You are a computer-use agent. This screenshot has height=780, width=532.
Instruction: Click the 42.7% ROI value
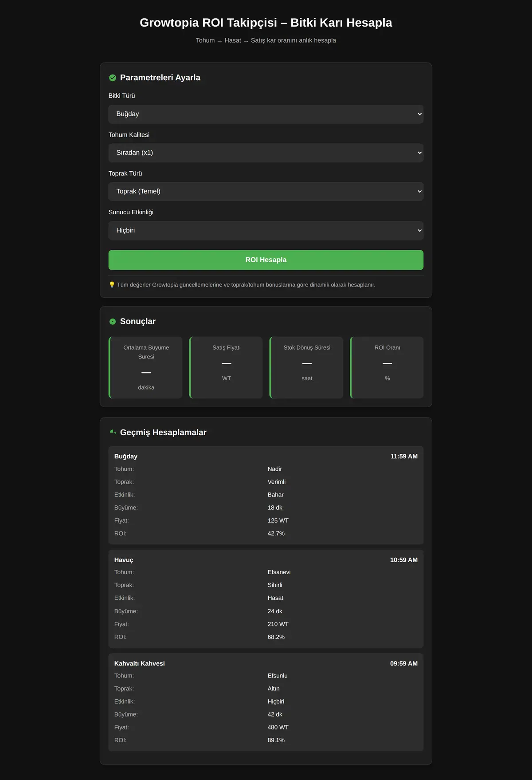[x=276, y=533]
